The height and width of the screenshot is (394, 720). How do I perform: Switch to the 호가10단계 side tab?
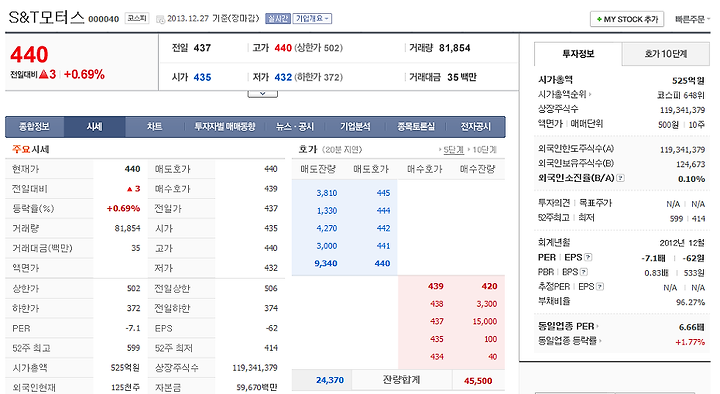(666, 54)
